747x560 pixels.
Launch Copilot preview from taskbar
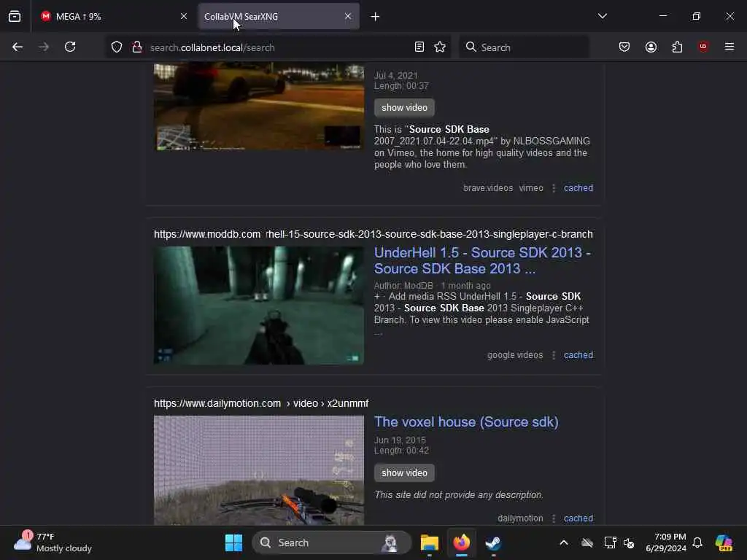point(724,542)
